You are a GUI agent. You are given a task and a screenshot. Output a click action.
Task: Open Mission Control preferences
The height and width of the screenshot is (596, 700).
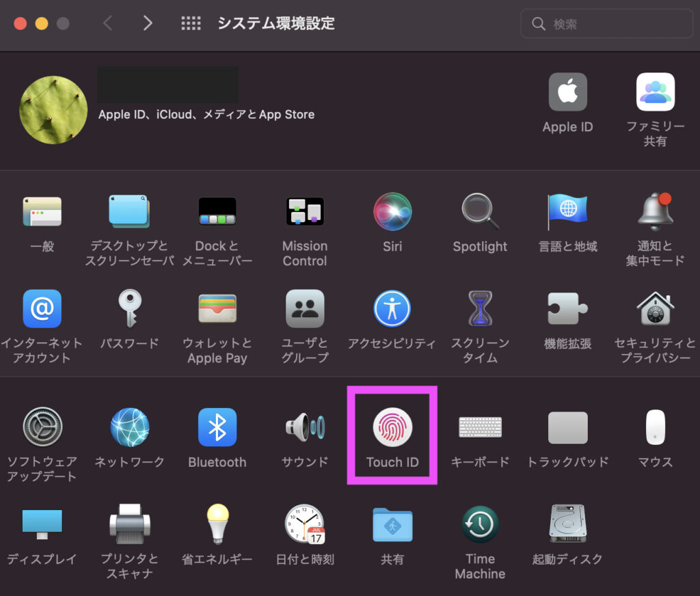[305, 212]
